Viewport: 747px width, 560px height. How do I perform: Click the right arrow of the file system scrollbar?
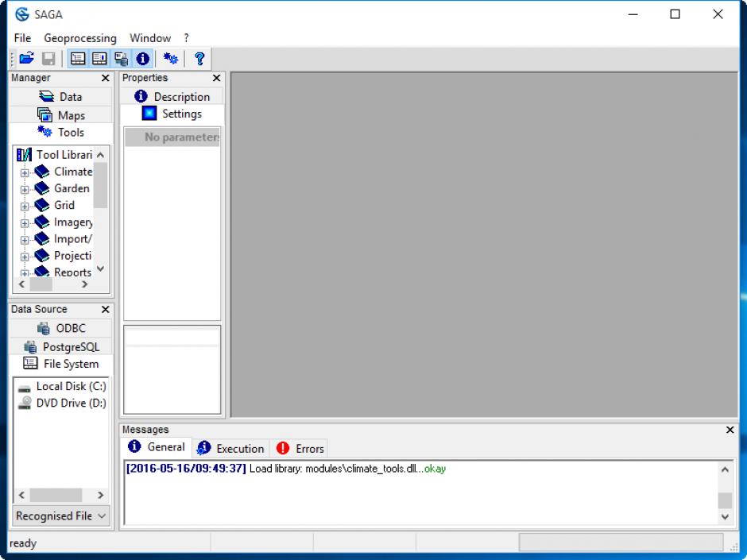[x=100, y=495]
